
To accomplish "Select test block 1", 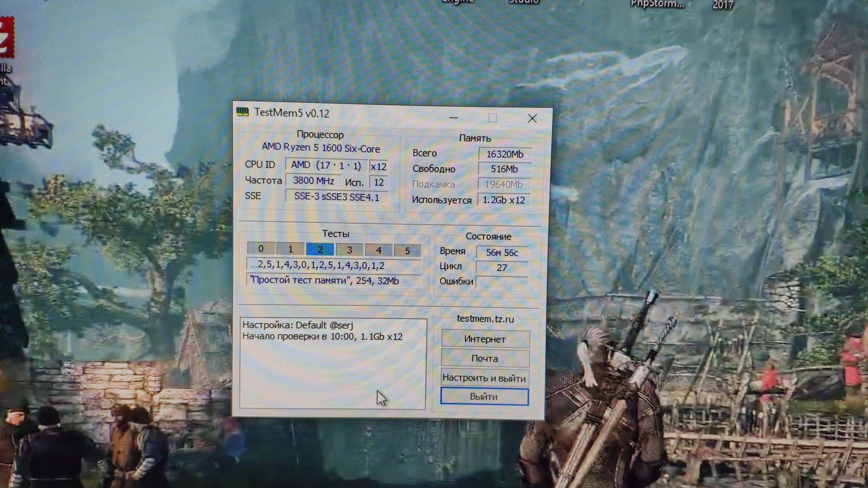I will [290, 249].
